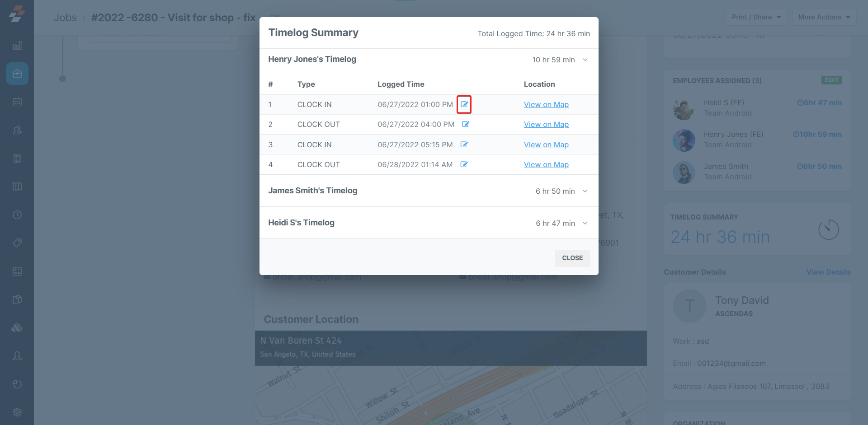868x425 pixels.
Task: Open the Print / Share dropdown
Action: [756, 17]
